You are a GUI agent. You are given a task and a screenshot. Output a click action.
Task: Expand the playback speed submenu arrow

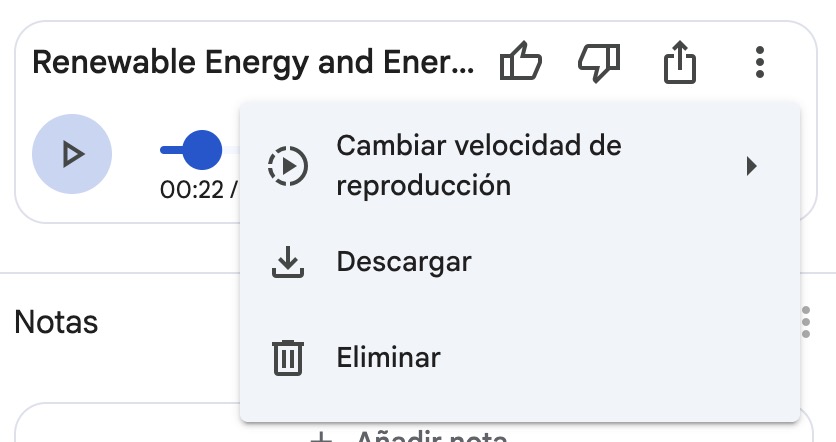point(752,166)
